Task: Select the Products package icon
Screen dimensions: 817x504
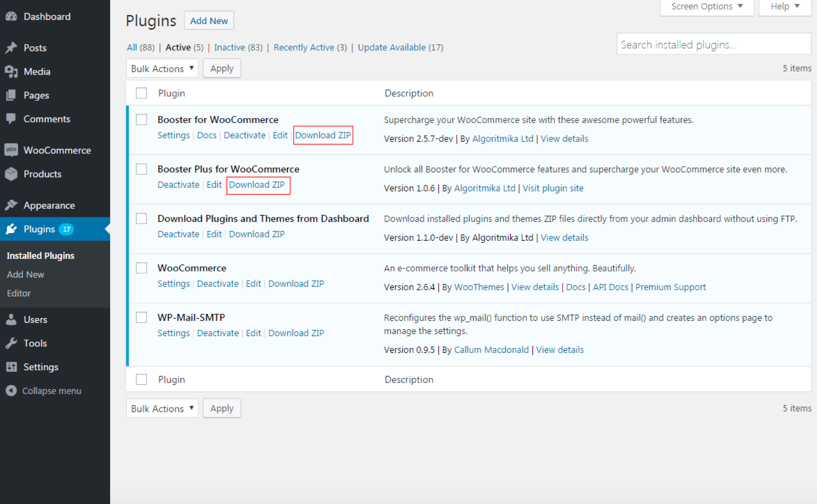Action: click(12, 174)
